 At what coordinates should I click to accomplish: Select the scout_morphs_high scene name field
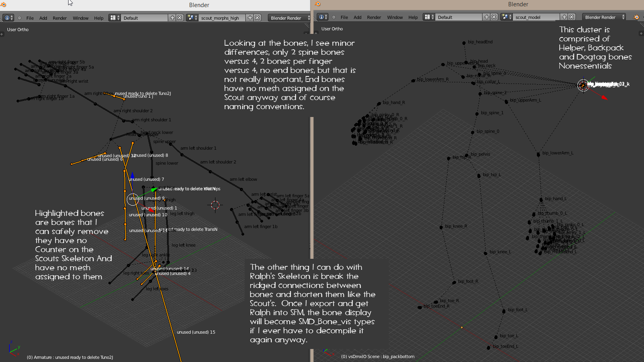222,18
